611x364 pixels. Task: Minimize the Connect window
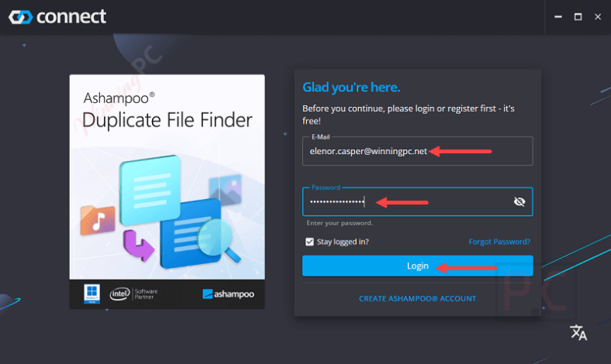[x=558, y=17]
